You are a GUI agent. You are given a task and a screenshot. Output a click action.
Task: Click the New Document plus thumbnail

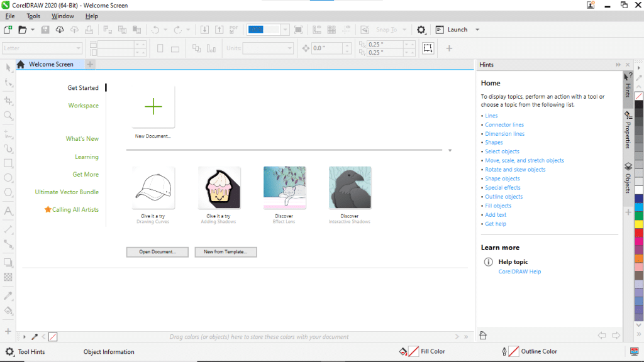click(153, 107)
